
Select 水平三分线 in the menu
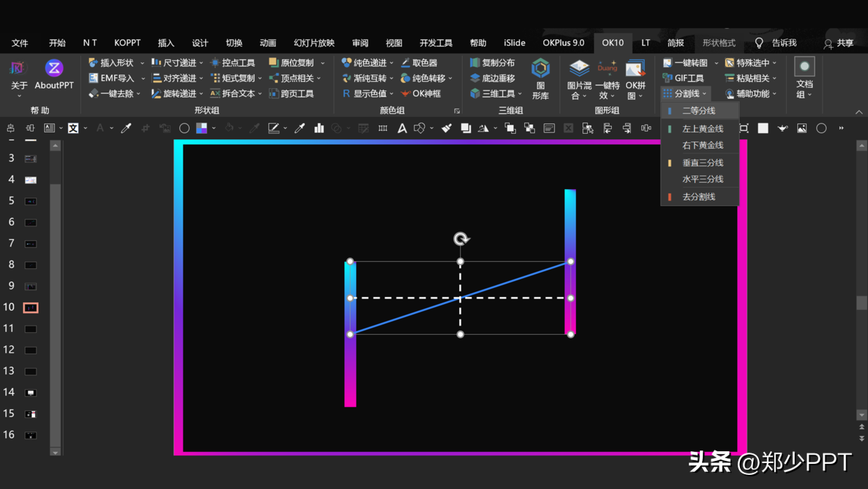[700, 179]
